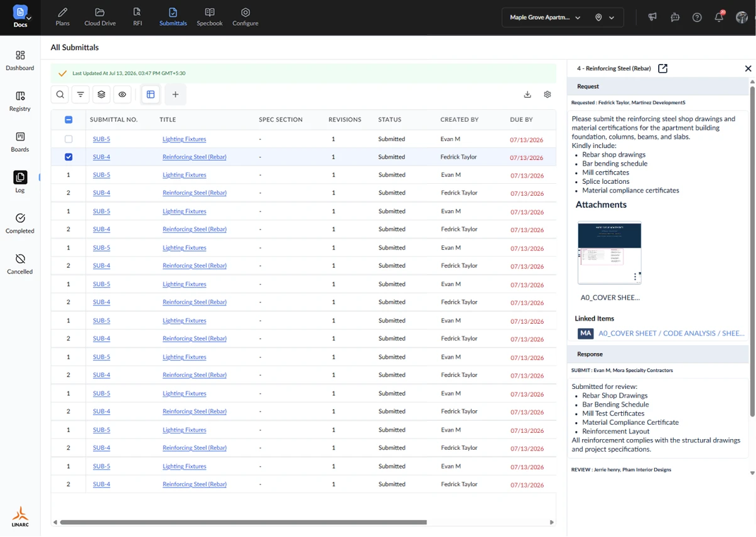Open the notifications bell
This screenshot has height=537, width=756.
(x=720, y=17)
